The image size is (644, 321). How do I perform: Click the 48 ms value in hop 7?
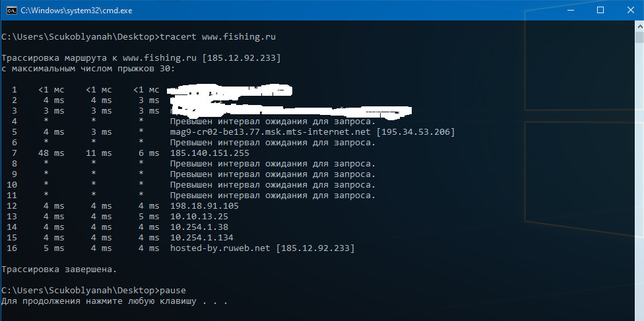point(51,153)
